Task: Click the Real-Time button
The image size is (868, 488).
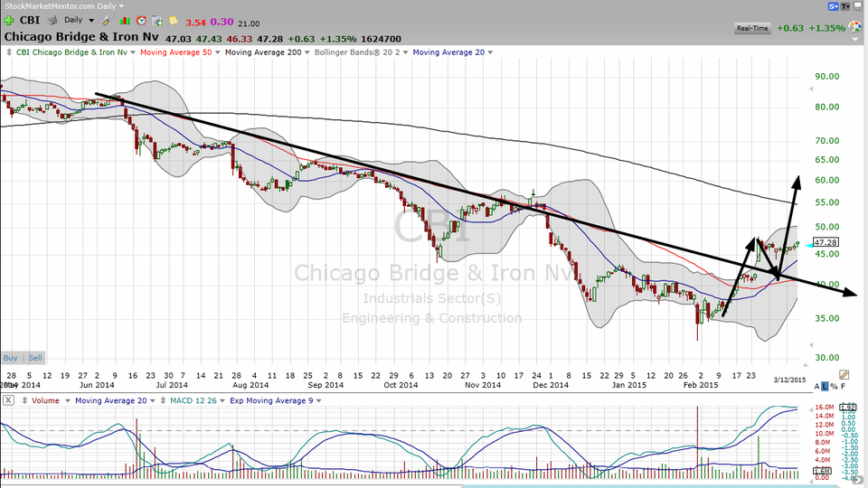Action: (752, 28)
